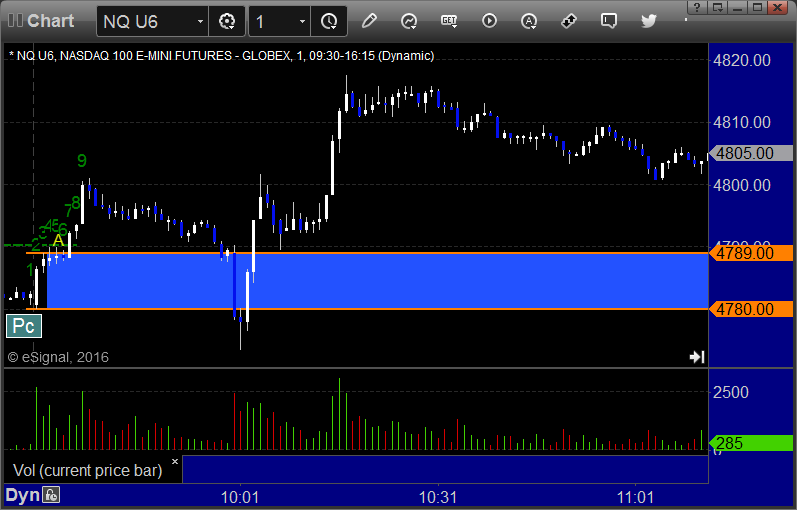Click the 4789.00 orange price label
The height and width of the screenshot is (510, 797).
751,253
